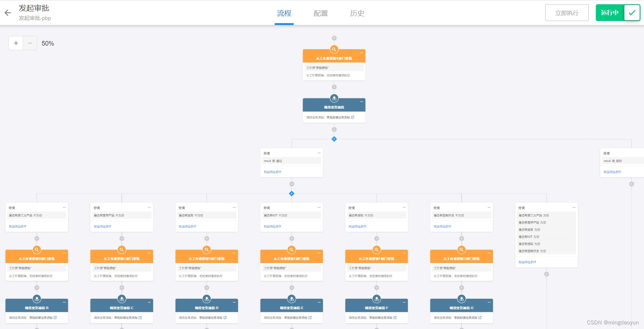Click search icon on 从工作表获取C部门审批 node
This screenshot has height=329, width=644.
tap(122, 250)
